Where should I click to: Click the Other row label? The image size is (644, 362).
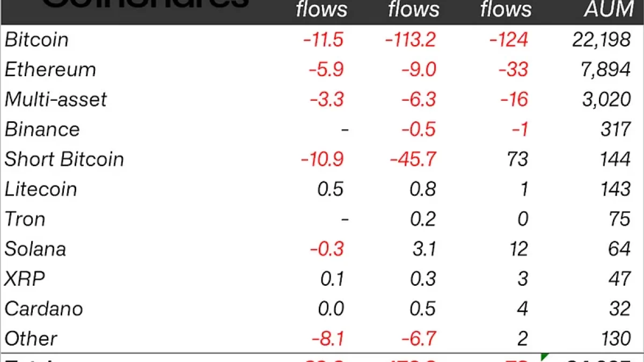(x=31, y=339)
